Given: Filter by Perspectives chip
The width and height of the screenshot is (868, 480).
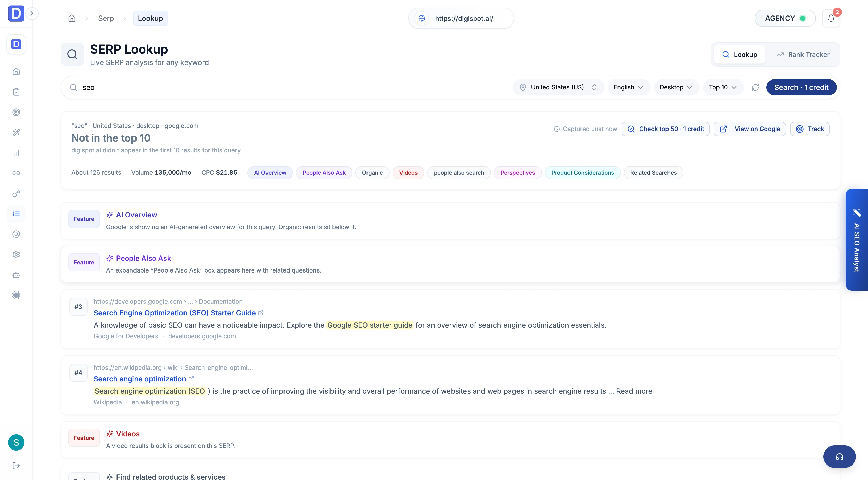Looking at the screenshot, I should tap(518, 173).
